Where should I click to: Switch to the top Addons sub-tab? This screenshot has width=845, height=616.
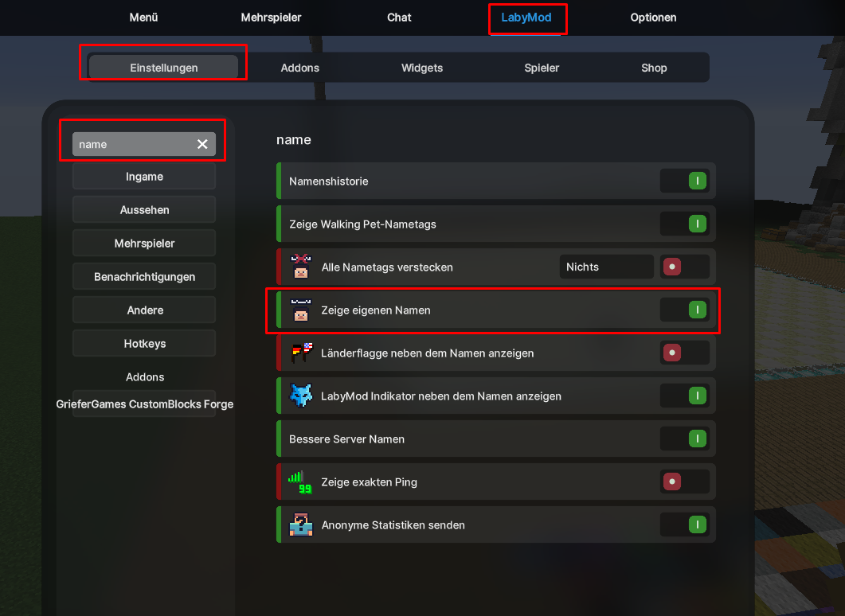coord(299,68)
